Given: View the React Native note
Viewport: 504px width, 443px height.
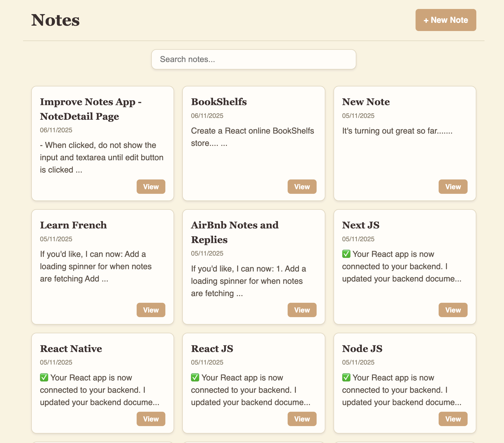Looking at the screenshot, I should 151,419.
